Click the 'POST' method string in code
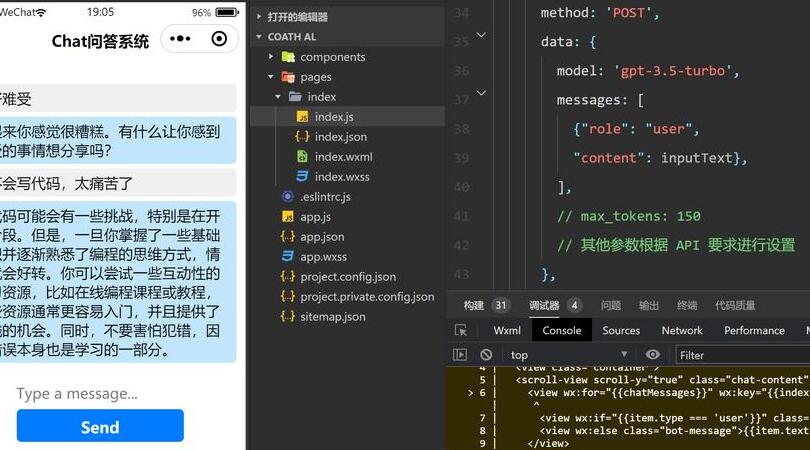Image resolution: width=810 pixels, height=450 pixels. [629, 13]
